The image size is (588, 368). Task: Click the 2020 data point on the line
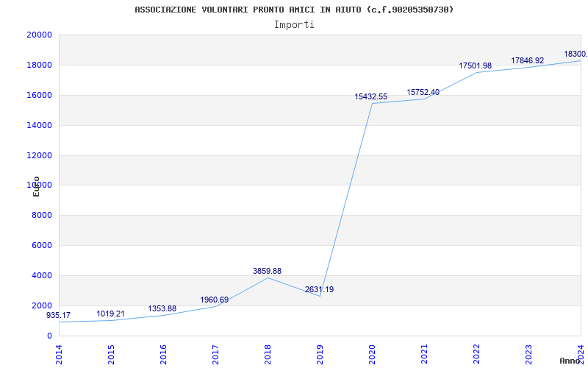[372, 103]
